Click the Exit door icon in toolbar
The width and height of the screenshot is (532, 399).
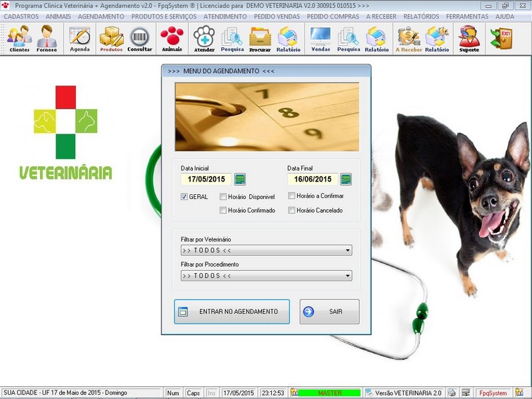501,38
